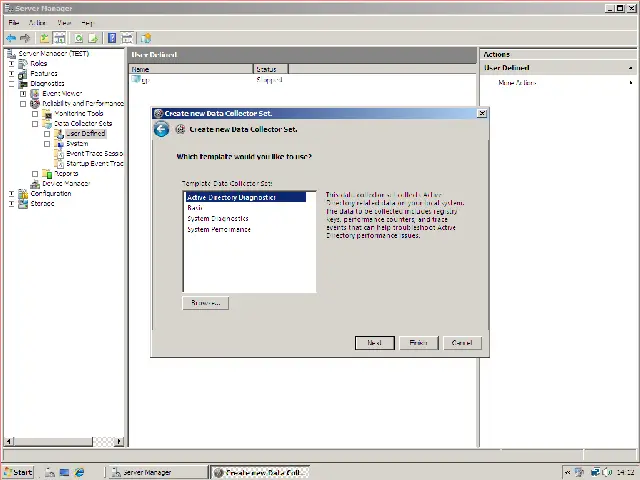This screenshot has width=640, height=480.
Task: Open More Actions in the Actions pane
Action: coord(517,82)
